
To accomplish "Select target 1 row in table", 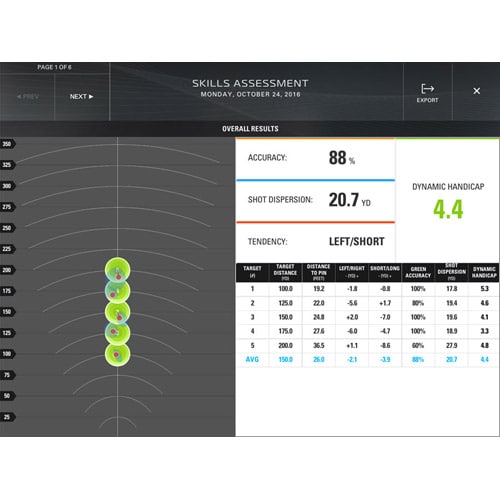I will point(367,289).
